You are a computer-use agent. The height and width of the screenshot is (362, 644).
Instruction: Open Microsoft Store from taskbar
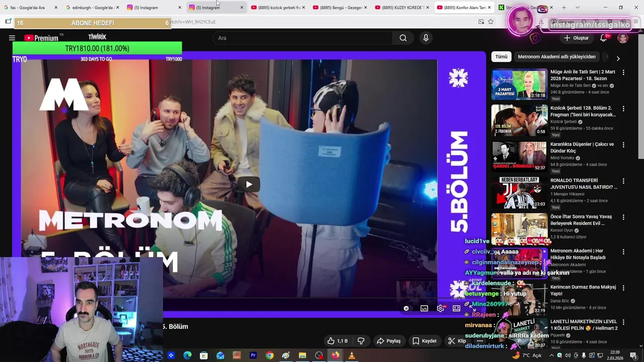pos(204,355)
